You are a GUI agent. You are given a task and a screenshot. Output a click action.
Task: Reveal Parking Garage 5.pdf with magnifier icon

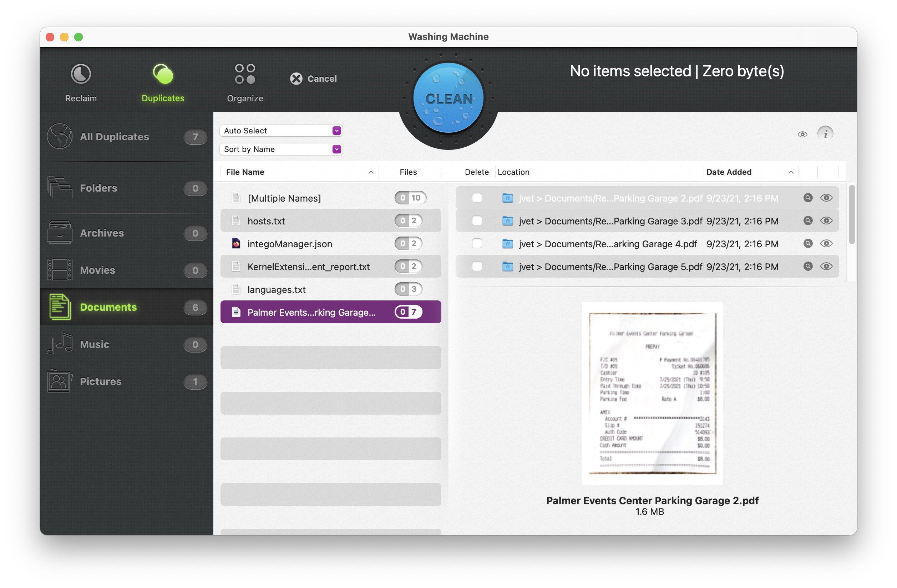(808, 266)
